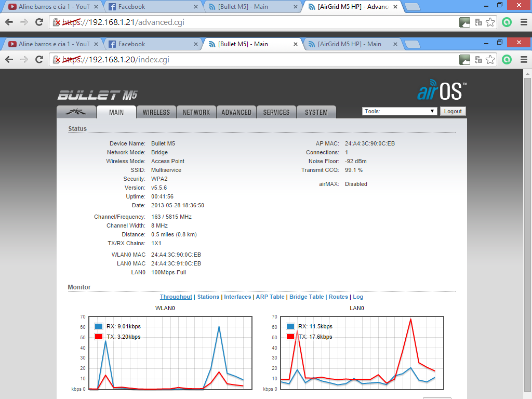Click picture extension icon in rear window toolbar
Image resolution: width=532 pixels, height=399 pixels.
coord(464,22)
